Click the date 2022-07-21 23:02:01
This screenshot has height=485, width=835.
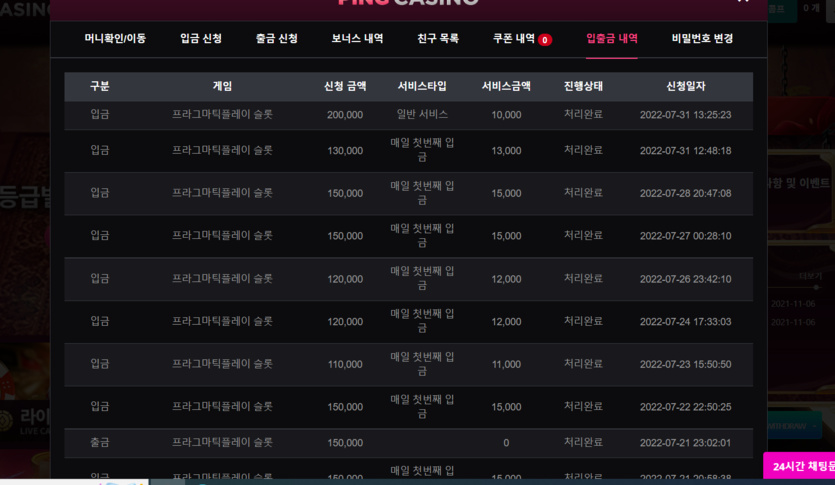point(685,443)
